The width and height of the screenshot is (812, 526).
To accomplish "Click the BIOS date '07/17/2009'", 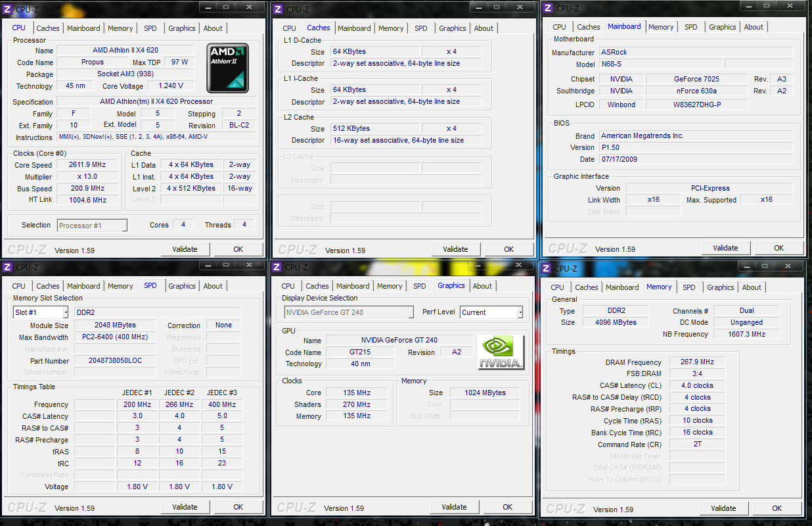I will [696, 159].
